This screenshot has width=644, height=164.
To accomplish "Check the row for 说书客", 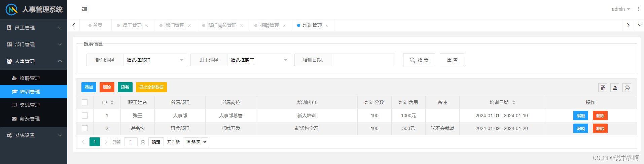I will tap(85, 128).
